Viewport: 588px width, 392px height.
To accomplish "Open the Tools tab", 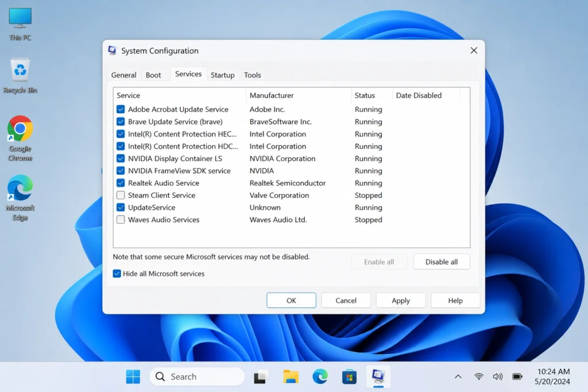I will (253, 75).
